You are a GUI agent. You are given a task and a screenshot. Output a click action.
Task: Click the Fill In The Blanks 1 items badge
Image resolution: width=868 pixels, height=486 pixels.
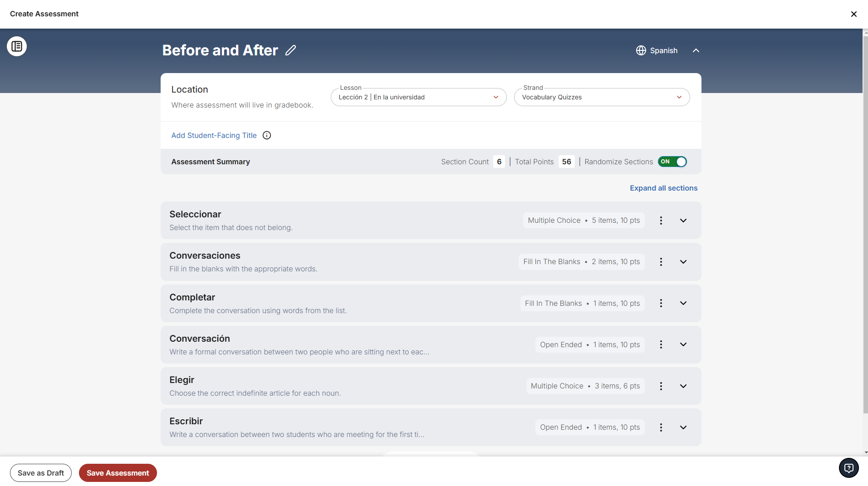[x=582, y=303]
